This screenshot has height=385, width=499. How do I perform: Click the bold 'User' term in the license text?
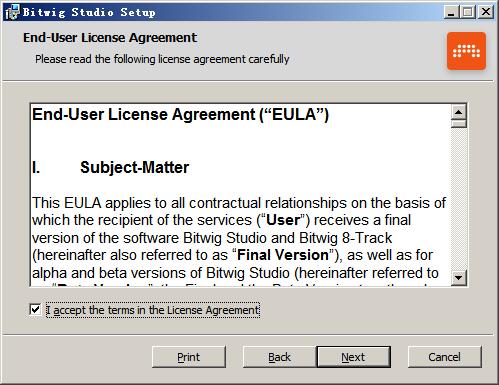[x=283, y=220]
